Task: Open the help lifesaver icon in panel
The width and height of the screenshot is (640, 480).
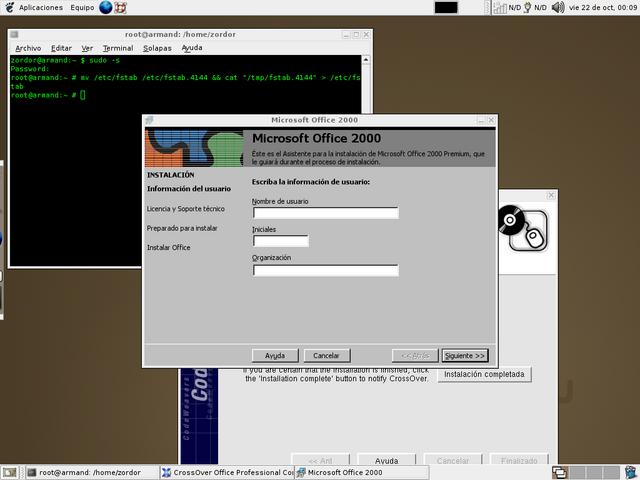Action: [120, 7]
